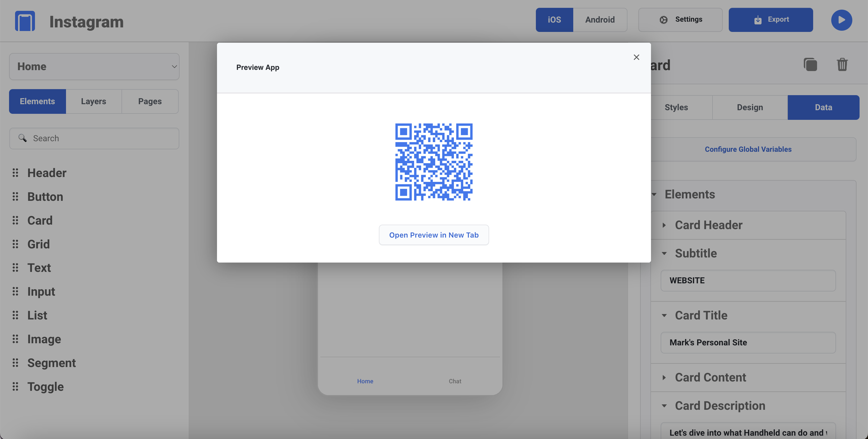
Task: Select the Header element
Action: 47,173
